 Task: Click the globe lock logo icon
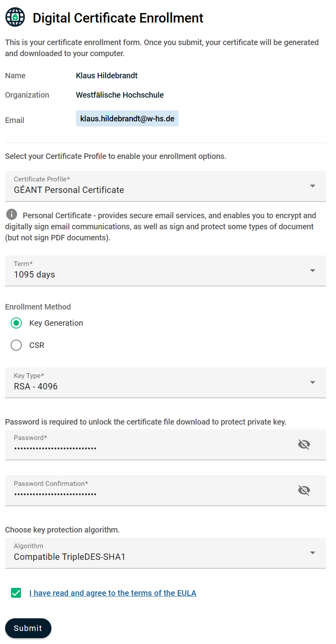pyautogui.click(x=15, y=17)
